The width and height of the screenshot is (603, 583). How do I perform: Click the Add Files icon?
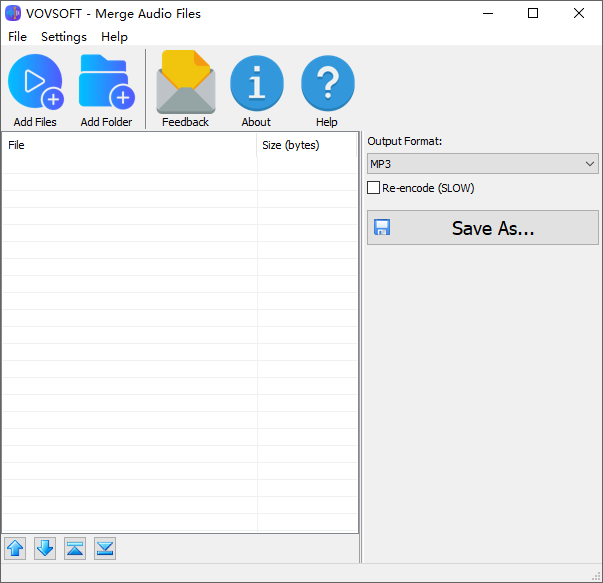click(35, 82)
